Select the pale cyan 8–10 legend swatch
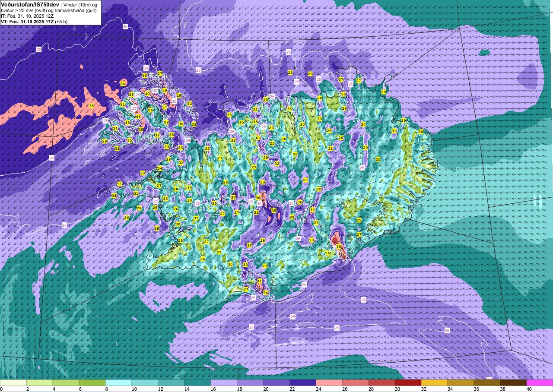553x392 pixels. (118, 383)
